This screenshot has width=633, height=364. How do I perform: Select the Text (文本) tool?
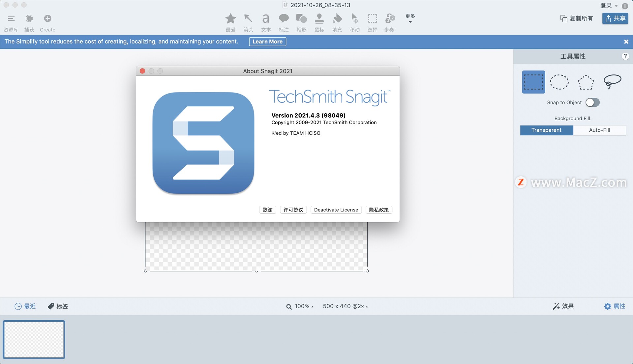point(266,23)
